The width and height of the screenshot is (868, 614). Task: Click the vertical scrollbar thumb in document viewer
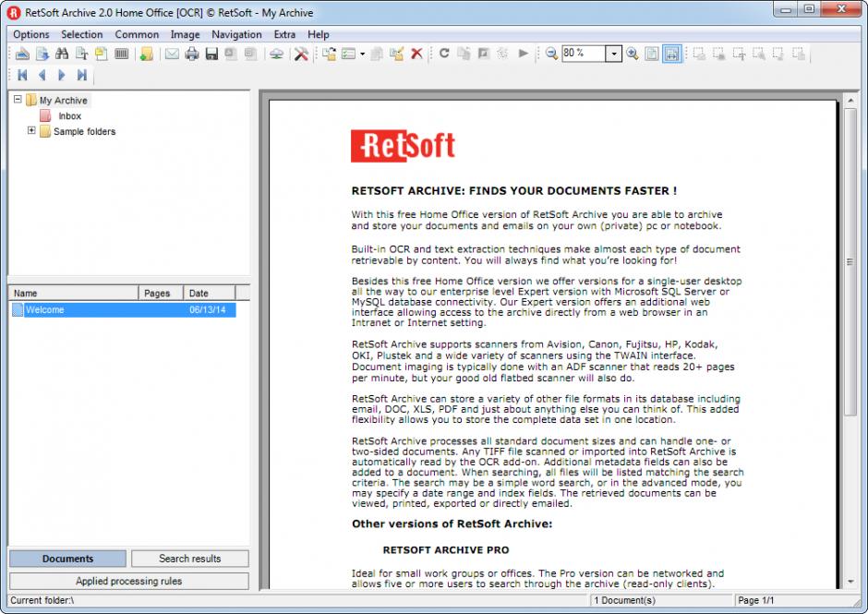point(850,262)
